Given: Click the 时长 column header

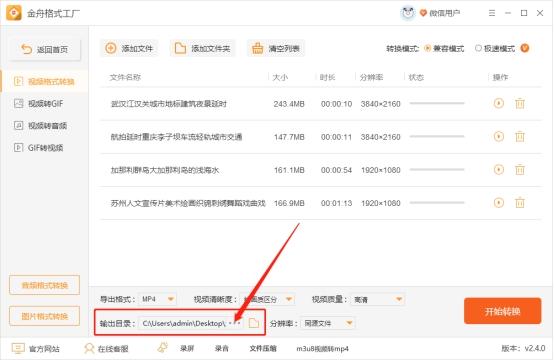Looking at the screenshot, I should pos(327,77).
